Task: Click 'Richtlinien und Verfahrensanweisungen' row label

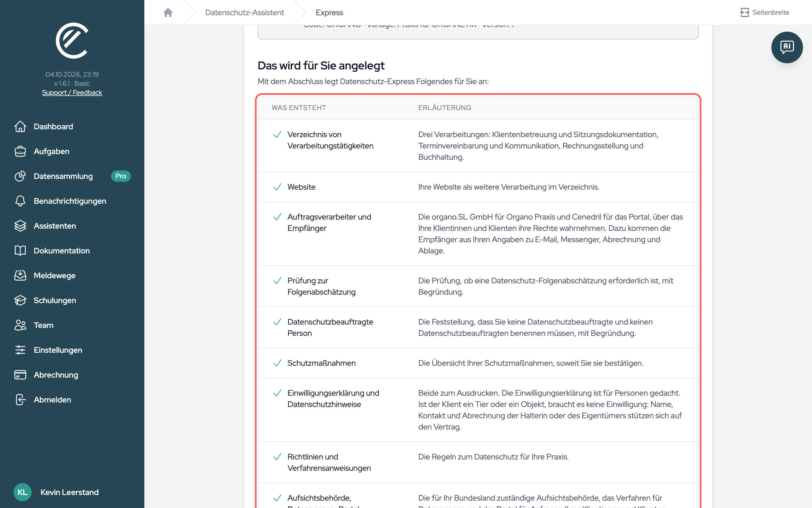Action: pyautogui.click(x=329, y=462)
